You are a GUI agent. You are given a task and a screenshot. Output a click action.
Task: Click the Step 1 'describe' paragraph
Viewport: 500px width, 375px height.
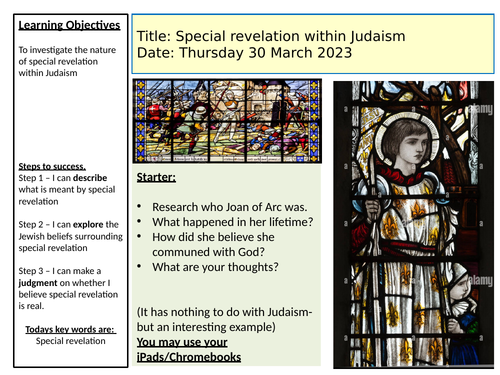click(67, 190)
